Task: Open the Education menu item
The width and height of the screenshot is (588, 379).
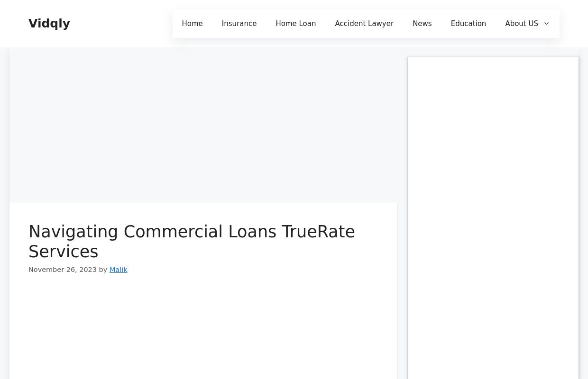Action: point(469,24)
